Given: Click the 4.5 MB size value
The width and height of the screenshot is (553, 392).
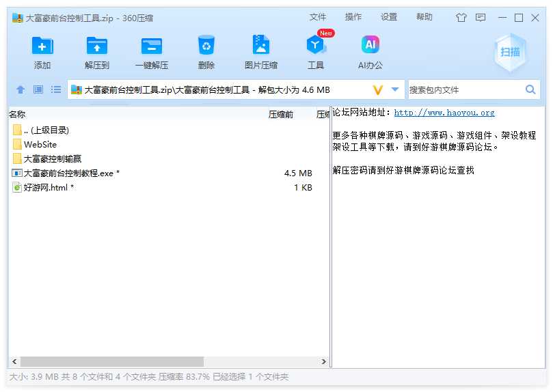Looking at the screenshot, I should click(x=298, y=173).
